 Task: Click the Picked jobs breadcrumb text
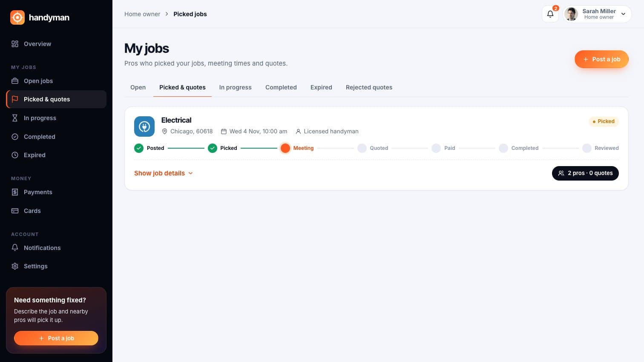point(190,14)
